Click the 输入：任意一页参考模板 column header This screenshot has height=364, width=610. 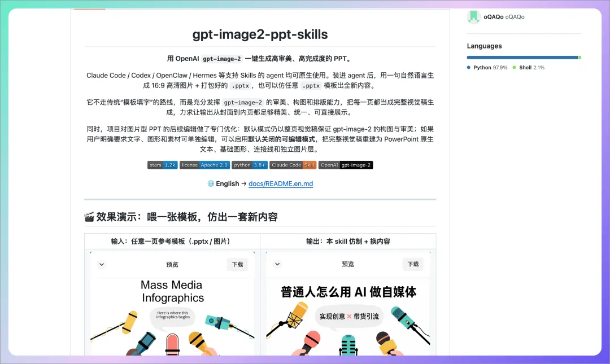(172, 241)
